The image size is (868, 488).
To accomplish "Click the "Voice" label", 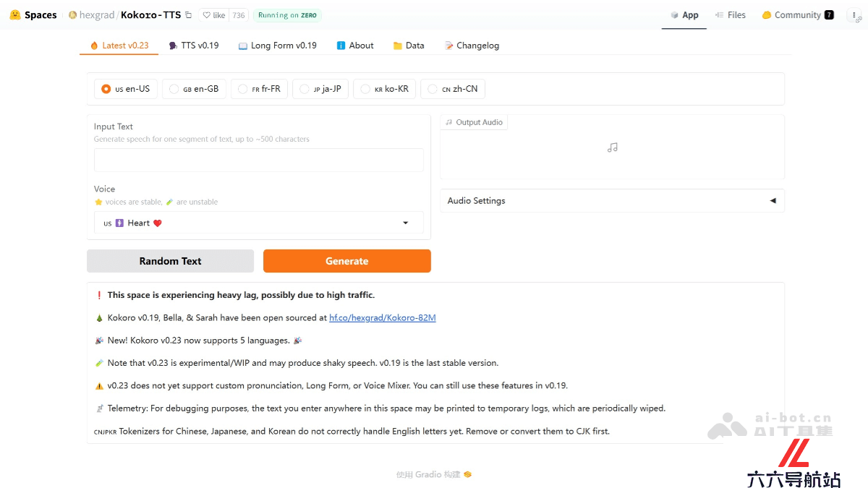I will tap(105, 189).
